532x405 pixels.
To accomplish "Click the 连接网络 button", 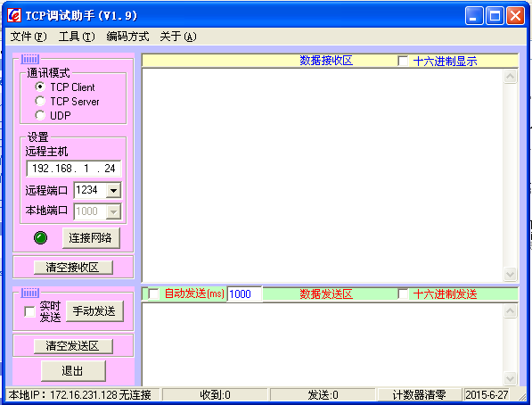I will click(91, 238).
